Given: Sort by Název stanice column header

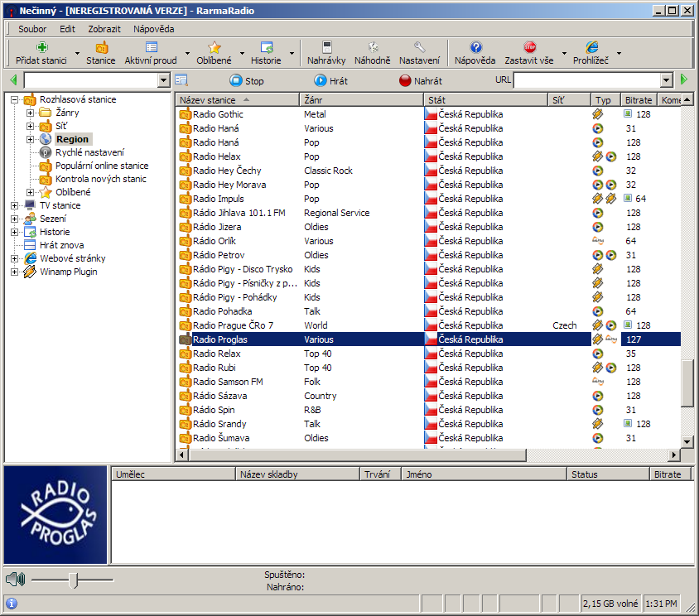Looking at the screenshot, I should [x=237, y=100].
